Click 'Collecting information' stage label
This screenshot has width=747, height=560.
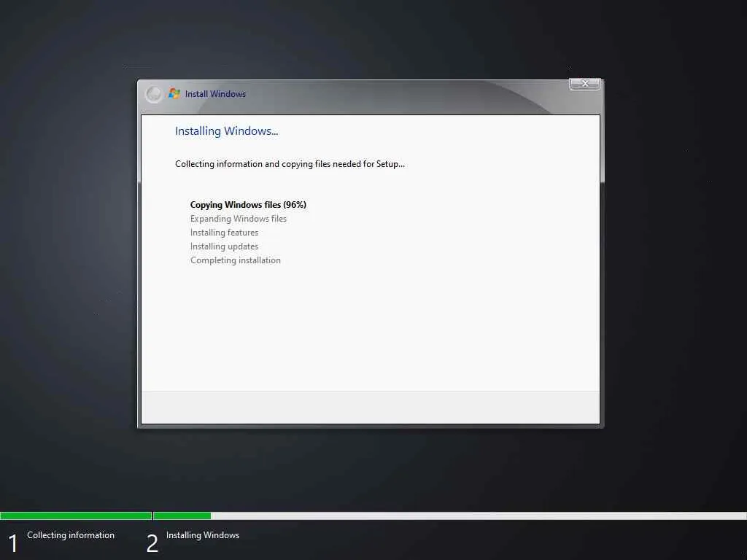[x=71, y=535]
